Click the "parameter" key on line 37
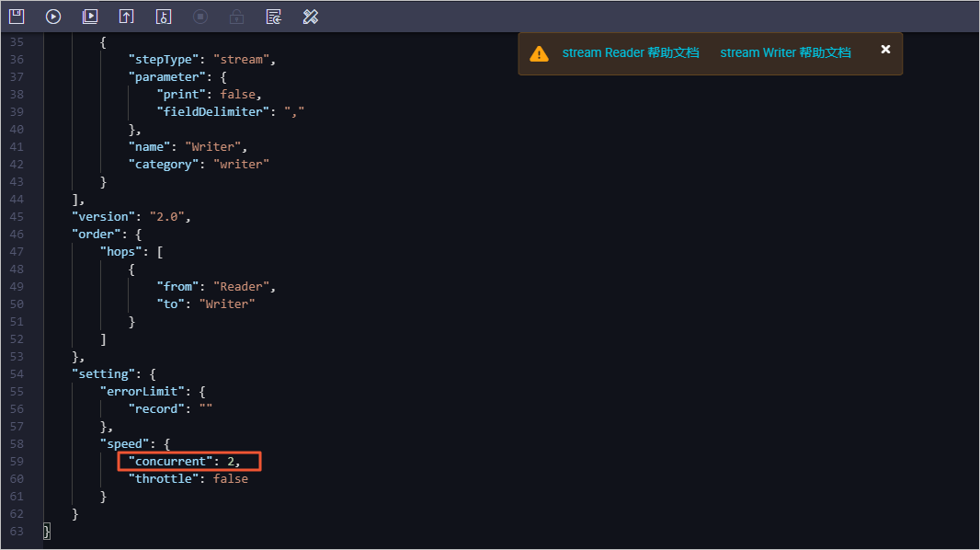 pos(167,76)
